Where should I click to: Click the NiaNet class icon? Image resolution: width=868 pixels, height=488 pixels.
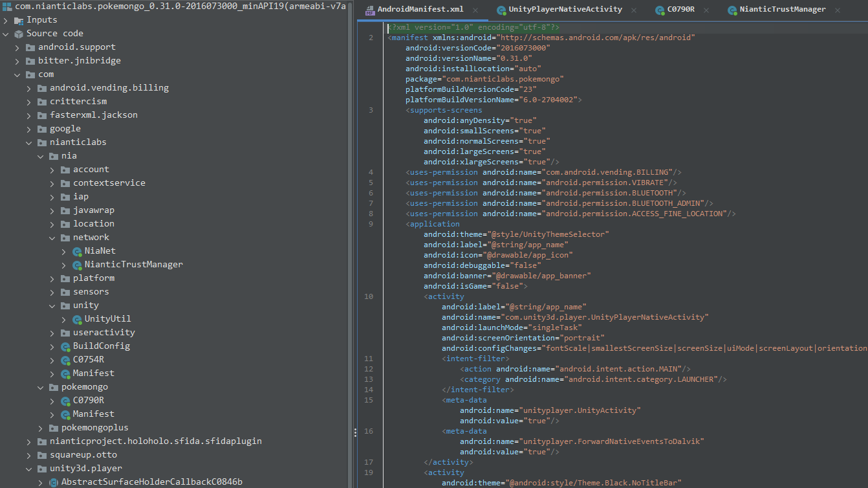click(77, 251)
